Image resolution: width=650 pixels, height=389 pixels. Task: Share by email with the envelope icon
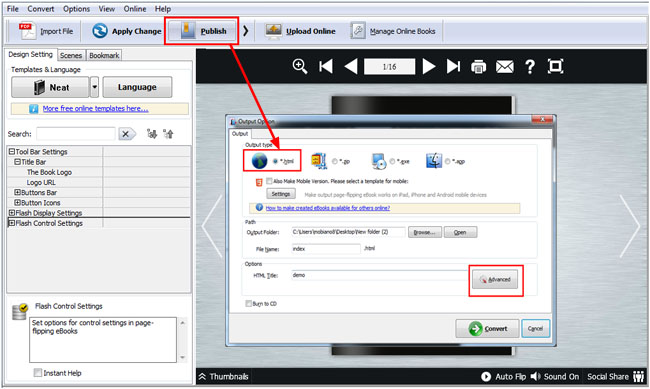pos(504,66)
